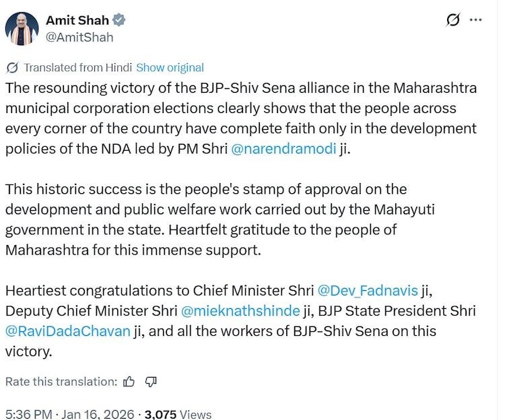
Task: Rate translation with thumbs up
Action: 129,382
